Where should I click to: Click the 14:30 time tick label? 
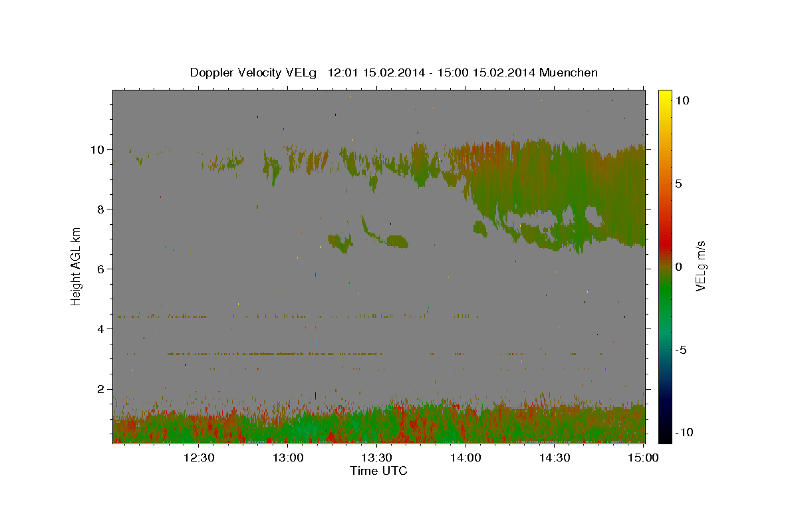coord(554,458)
